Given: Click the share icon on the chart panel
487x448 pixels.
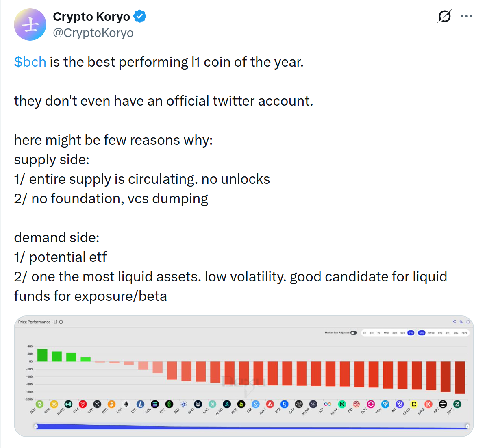Looking at the screenshot, I should 454,322.
